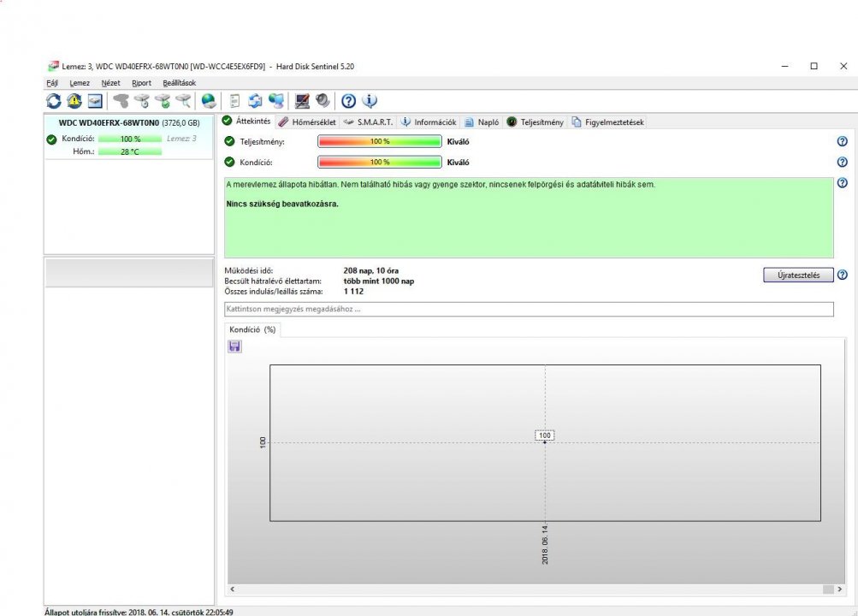The height and width of the screenshot is (616, 858).
Task: Click the graph horizontal scrollbar thumb
Action: coord(828,589)
